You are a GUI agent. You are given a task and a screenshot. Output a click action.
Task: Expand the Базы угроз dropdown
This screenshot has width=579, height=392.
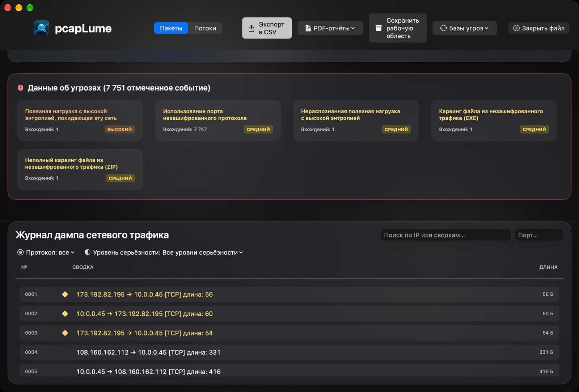pos(465,28)
